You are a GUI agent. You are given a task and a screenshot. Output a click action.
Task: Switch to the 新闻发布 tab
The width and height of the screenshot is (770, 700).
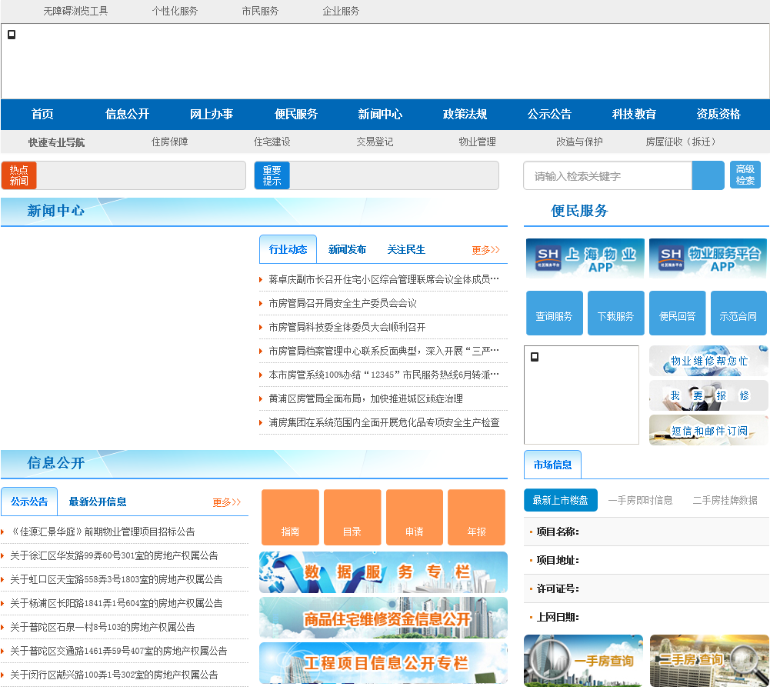347,250
